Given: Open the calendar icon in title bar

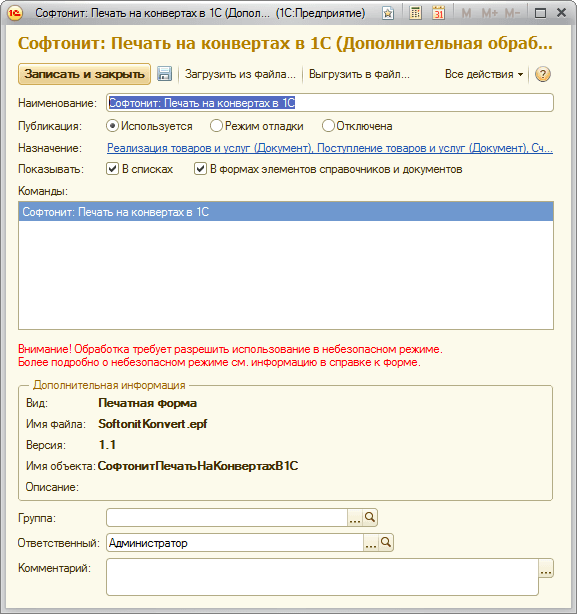Looking at the screenshot, I should tap(438, 13).
